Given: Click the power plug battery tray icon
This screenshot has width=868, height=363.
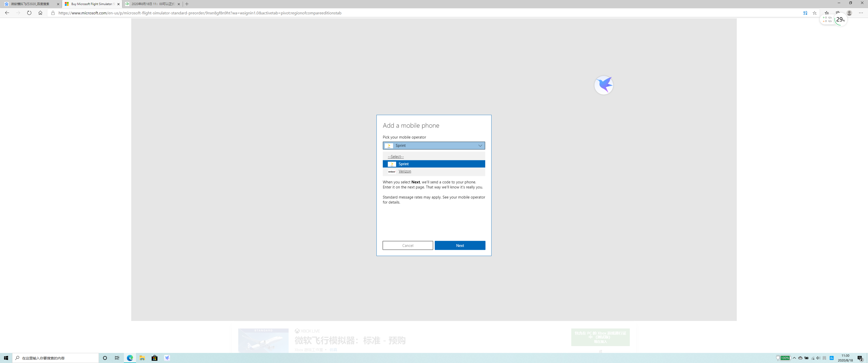Looking at the screenshot, I should tap(806, 358).
